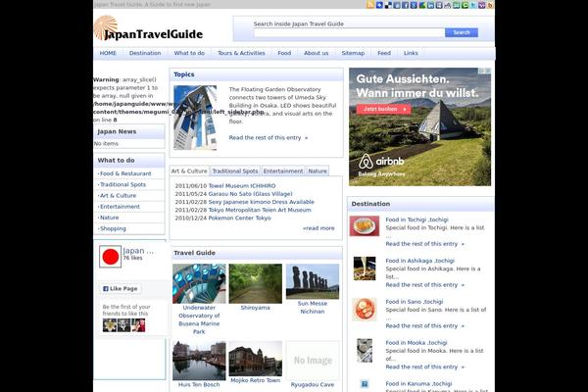Open Towel Museum ICHIHIRO article
This screenshot has width=588, height=392.
[242, 185]
